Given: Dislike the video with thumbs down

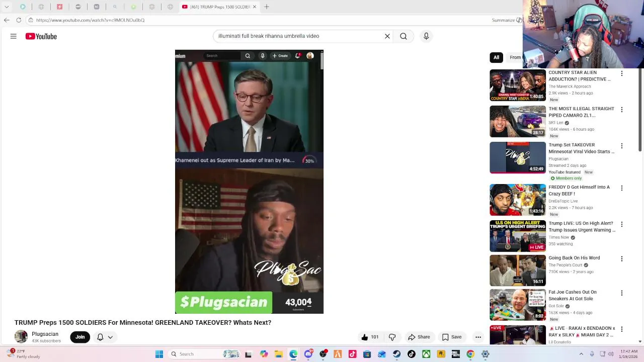Looking at the screenshot, I should point(392,337).
